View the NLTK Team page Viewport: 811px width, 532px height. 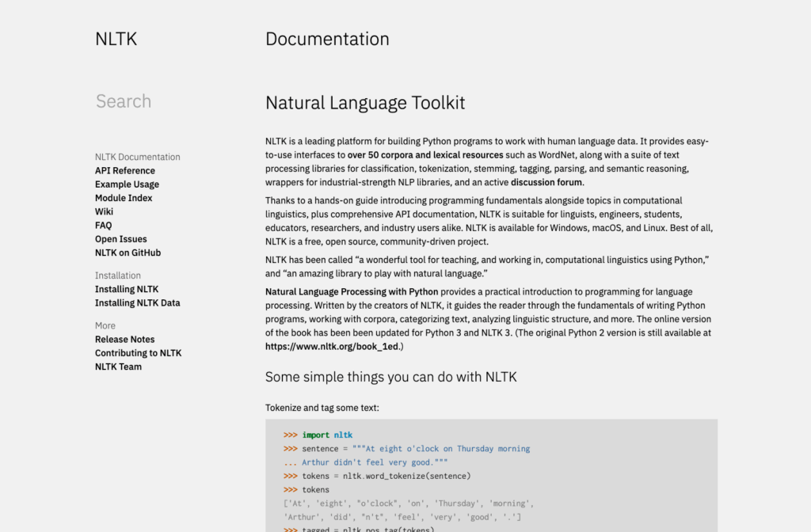(118, 367)
